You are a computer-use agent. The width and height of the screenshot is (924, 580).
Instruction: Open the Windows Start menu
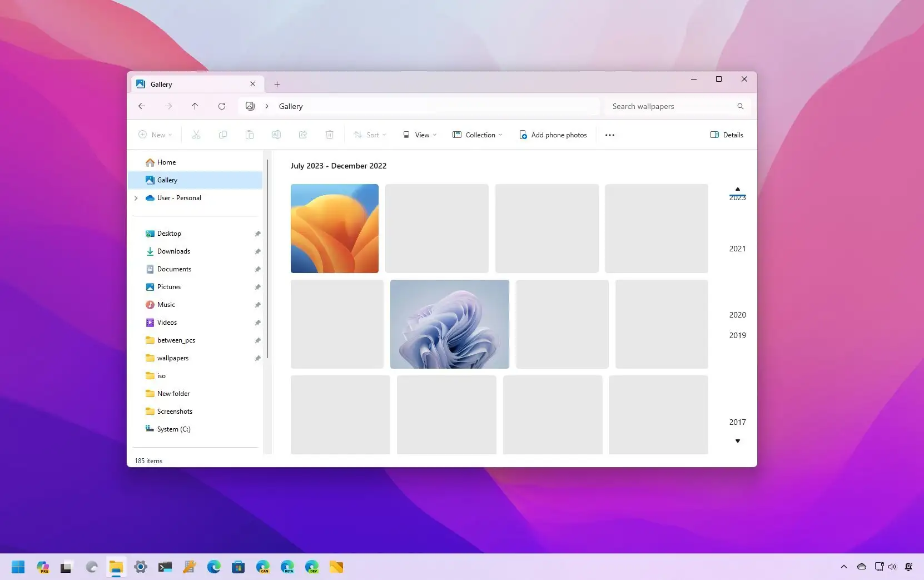(x=18, y=567)
